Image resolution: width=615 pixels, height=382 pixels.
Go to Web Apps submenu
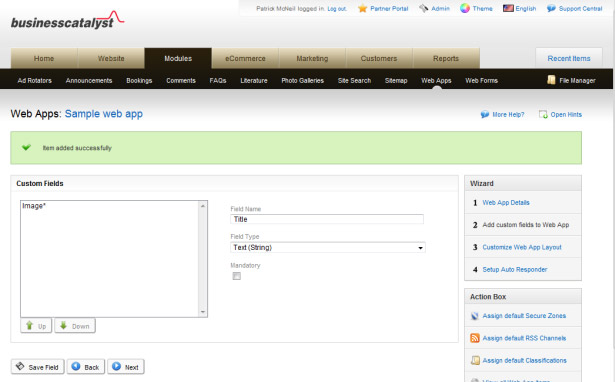[x=436, y=80]
